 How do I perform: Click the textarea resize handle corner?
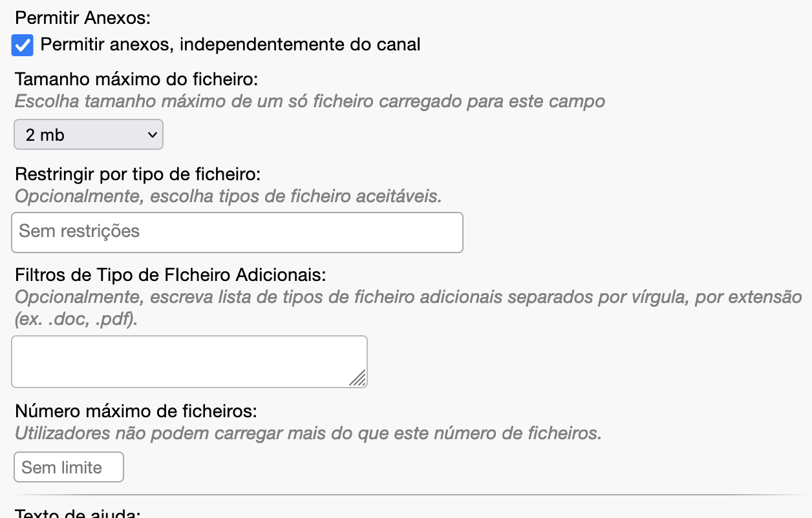click(x=358, y=379)
